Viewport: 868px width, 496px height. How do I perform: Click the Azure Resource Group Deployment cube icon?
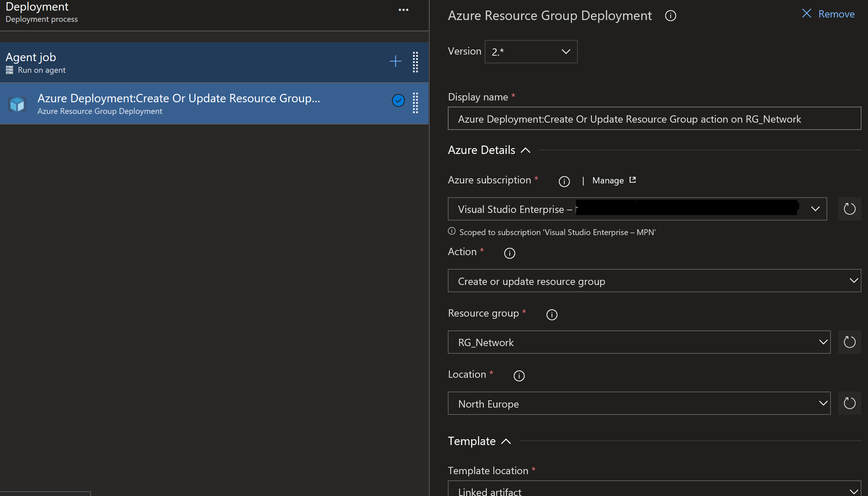pos(17,104)
